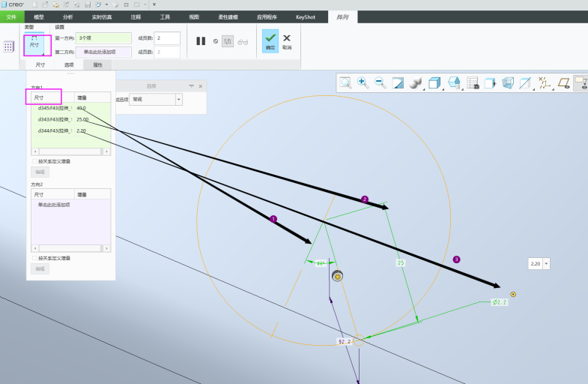
Task: Click the 属性 tab
Action: point(97,65)
